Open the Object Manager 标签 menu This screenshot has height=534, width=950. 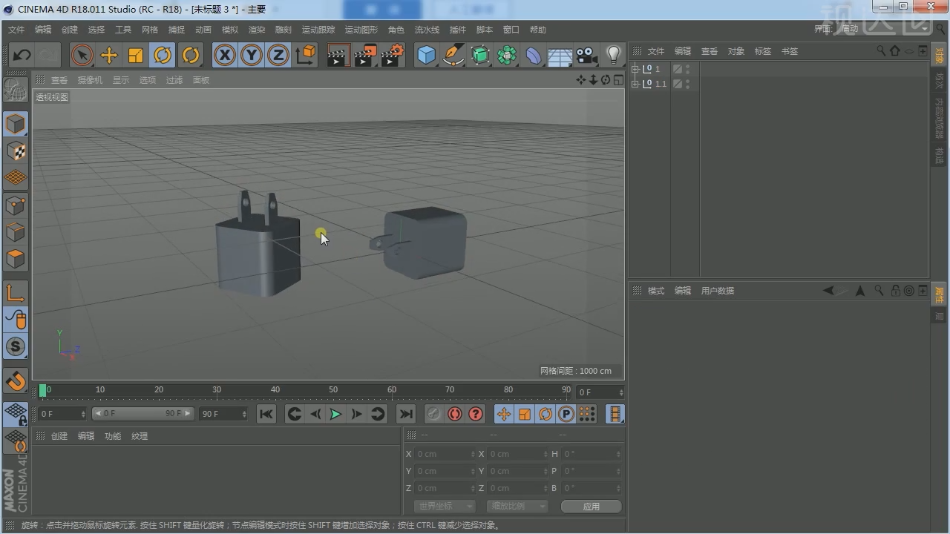coord(763,52)
